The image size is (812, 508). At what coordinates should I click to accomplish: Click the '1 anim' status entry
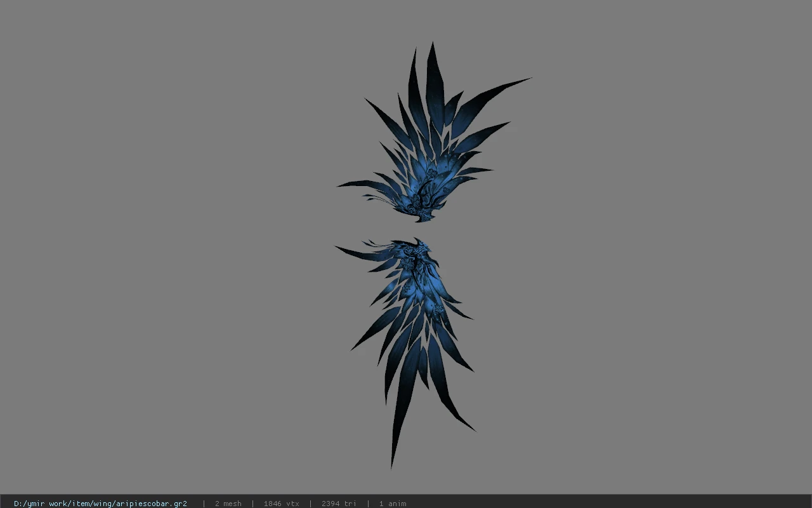coord(393,504)
